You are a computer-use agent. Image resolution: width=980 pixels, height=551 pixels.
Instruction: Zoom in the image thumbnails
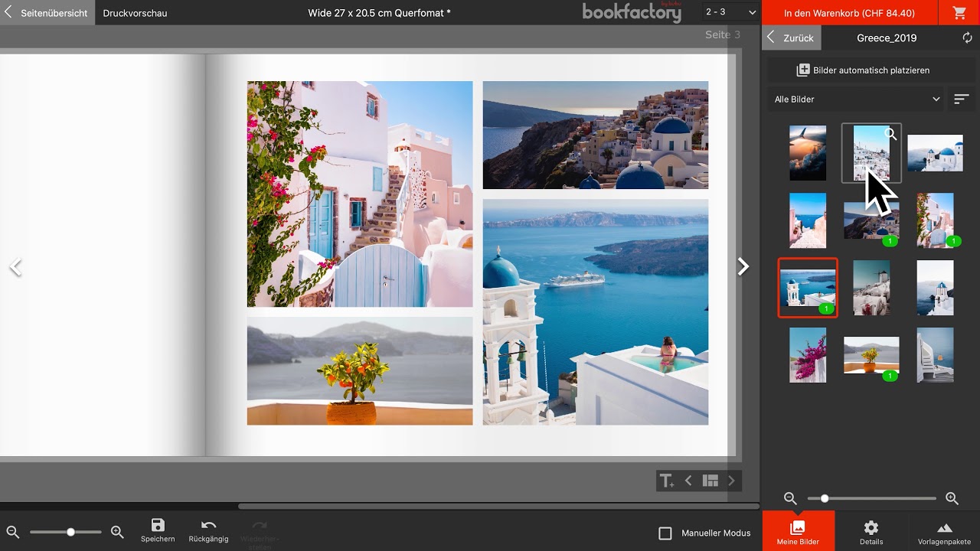952,498
